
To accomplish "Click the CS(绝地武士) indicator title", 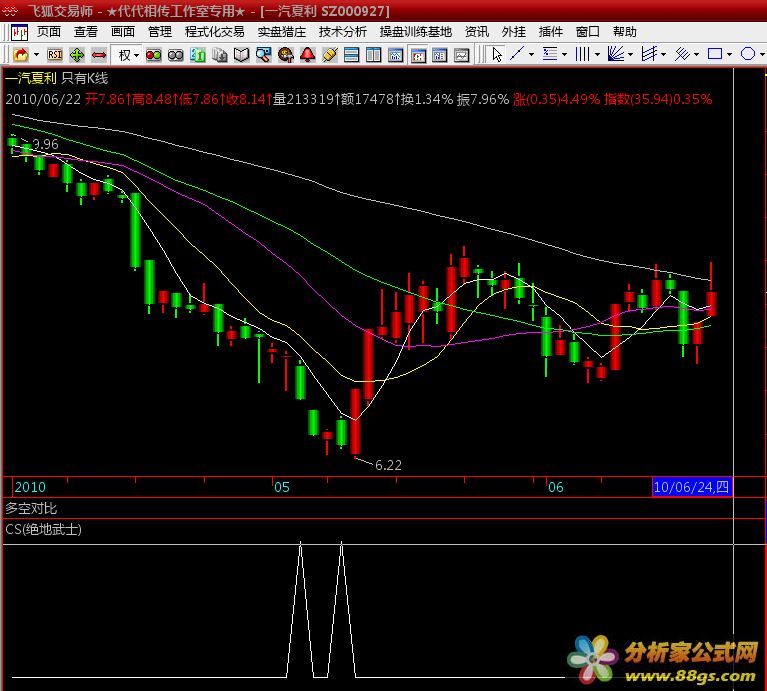I will click(43, 529).
